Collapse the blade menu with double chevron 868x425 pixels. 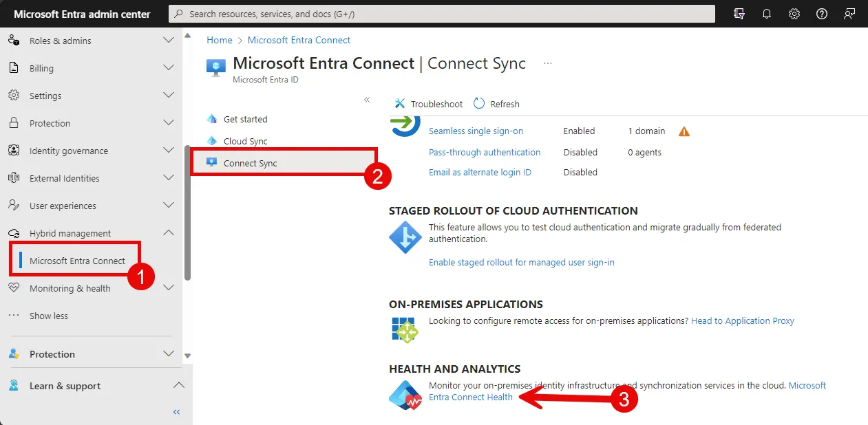[367, 100]
